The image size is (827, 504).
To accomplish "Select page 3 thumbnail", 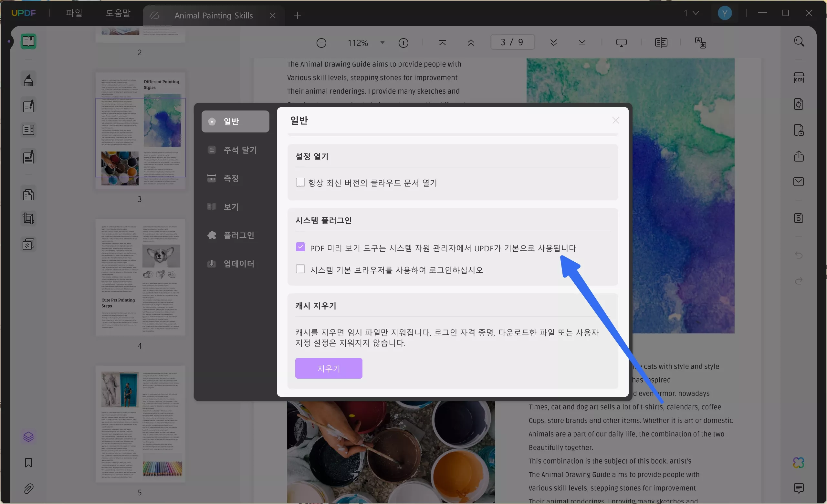I will pyautogui.click(x=140, y=130).
